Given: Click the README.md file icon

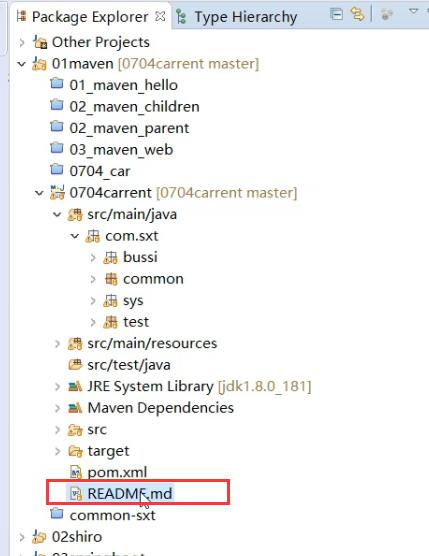Looking at the screenshot, I should tap(76, 494).
